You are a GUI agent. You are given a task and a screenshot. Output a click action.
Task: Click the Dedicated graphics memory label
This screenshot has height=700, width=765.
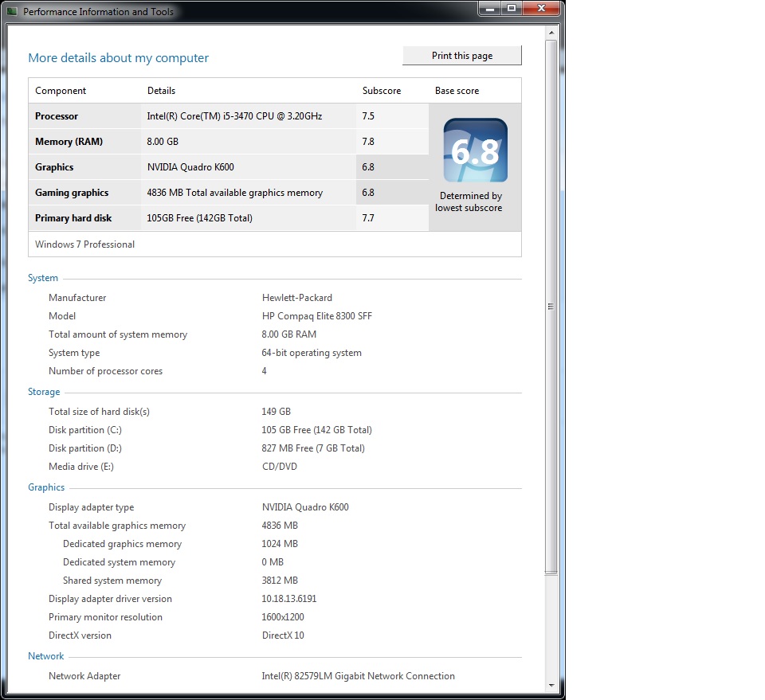pos(122,544)
